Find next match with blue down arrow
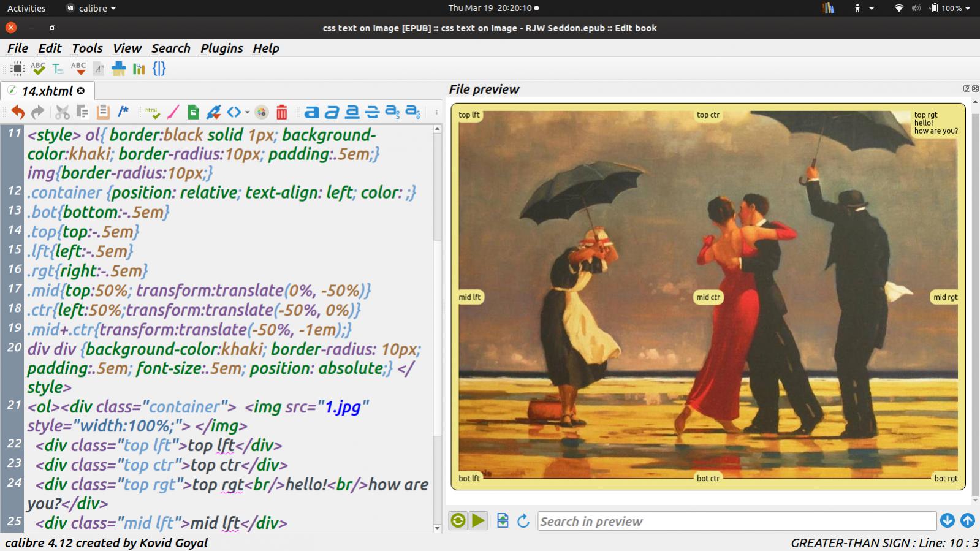This screenshot has width=980, height=551. (948, 520)
